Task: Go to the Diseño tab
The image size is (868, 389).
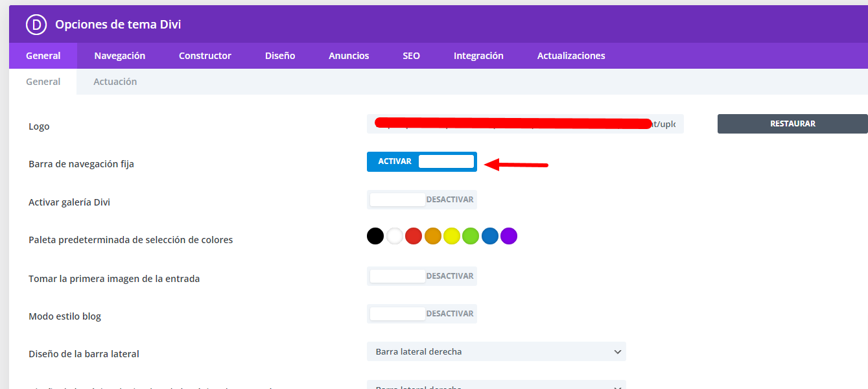Action: coord(280,56)
